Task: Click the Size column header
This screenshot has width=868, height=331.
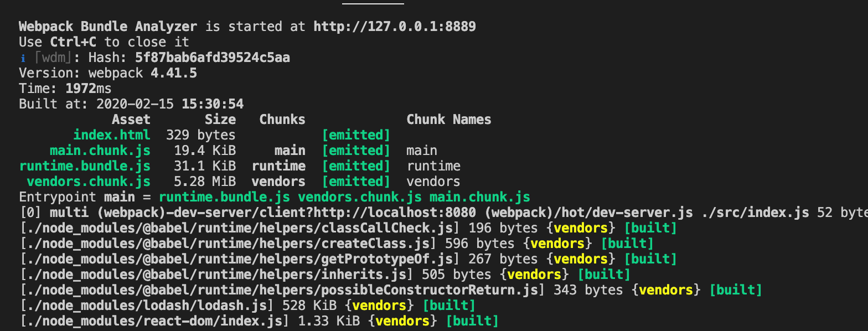Action: point(220,120)
